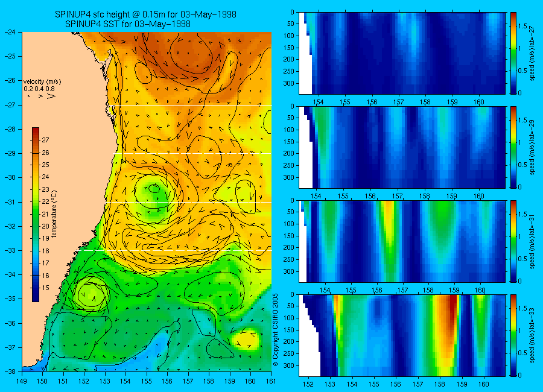Viewport: 543px width, 392px height.
Task: Click the 22 tick on the temperature color bar
Action: (x=45, y=202)
